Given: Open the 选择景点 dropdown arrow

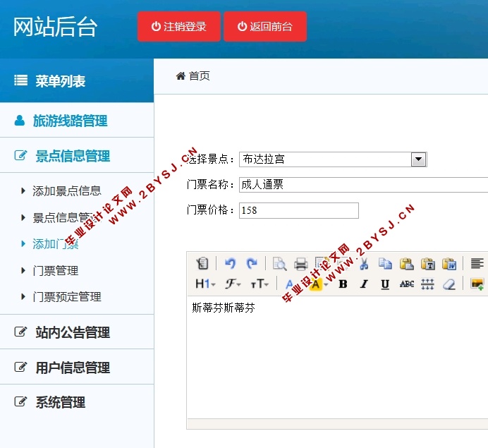Looking at the screenshot, I should 419,159.
